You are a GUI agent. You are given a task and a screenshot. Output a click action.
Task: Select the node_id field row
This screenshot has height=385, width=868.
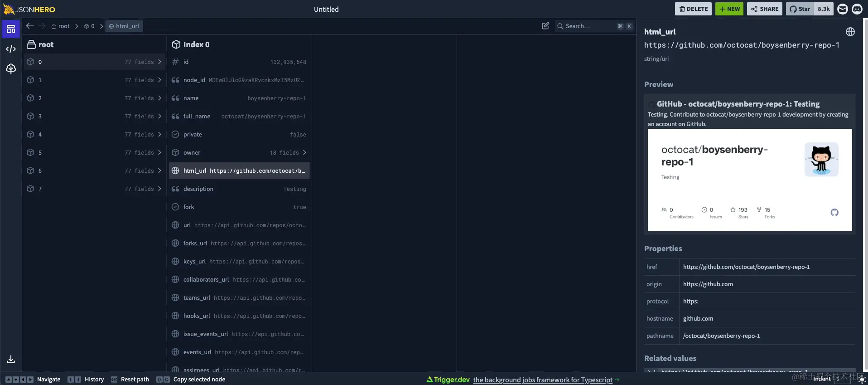click(x=239, y=80)
